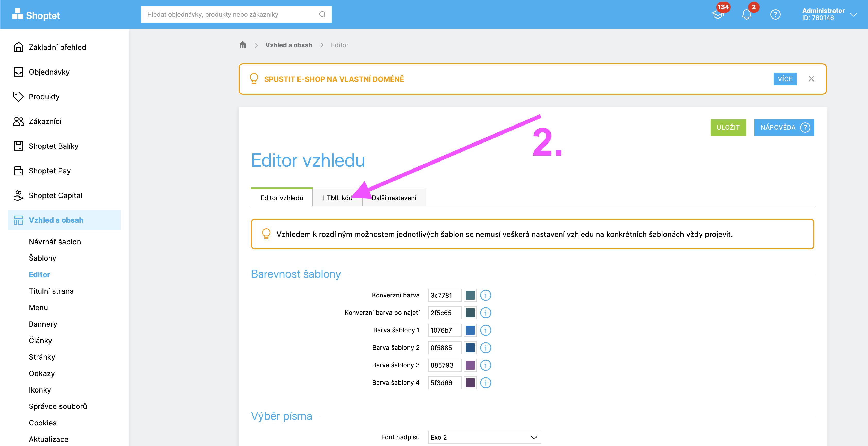868x446 pixels.
Task: Click the green ULOŽIT button
Action: pyautogui.click(x=728, y=128)
